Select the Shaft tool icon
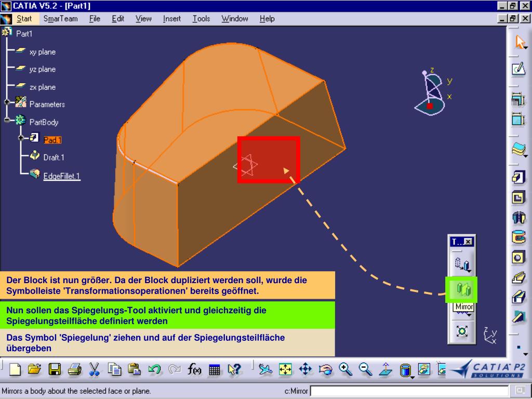This screenshot has width=532, height=399. coord(518,218)
